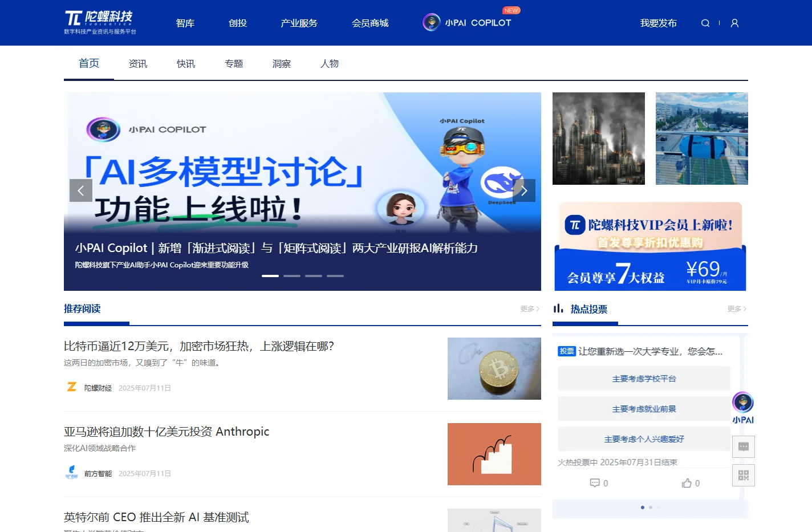Open the floating 小PAI assistant icon

tap(743, 407)
